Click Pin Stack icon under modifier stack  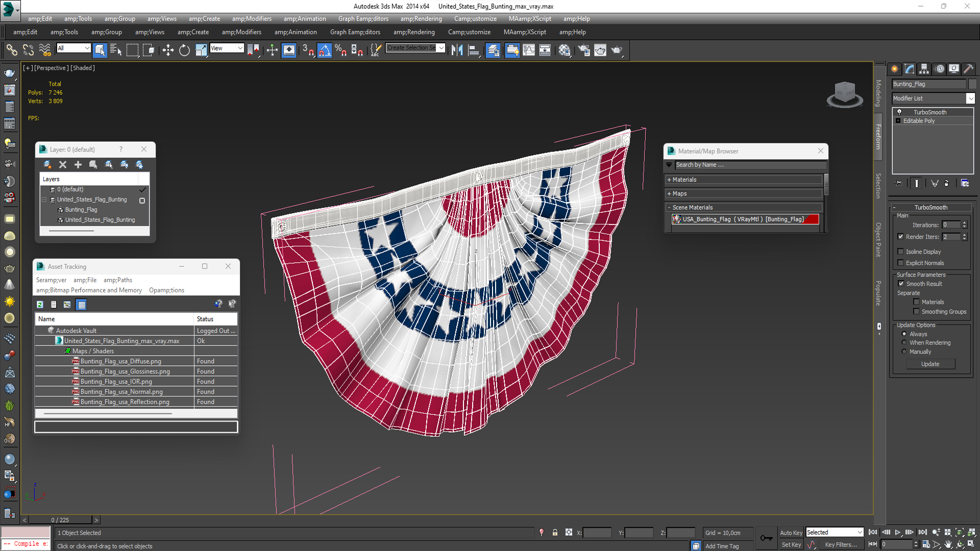pyautogui.click(x=899, y=183)
